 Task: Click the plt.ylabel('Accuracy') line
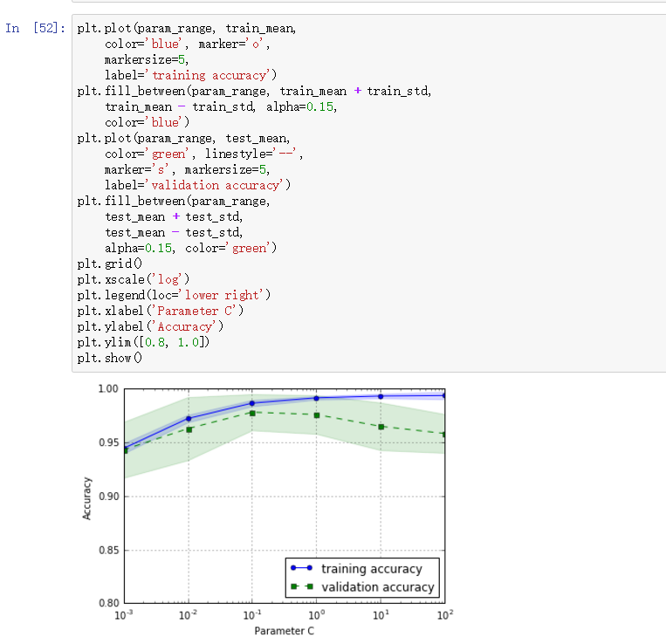(150, 327)
